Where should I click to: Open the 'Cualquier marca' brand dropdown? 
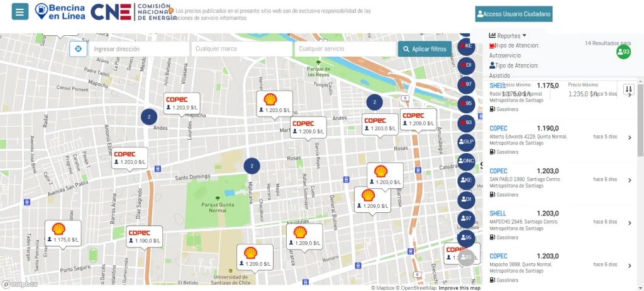241,49
